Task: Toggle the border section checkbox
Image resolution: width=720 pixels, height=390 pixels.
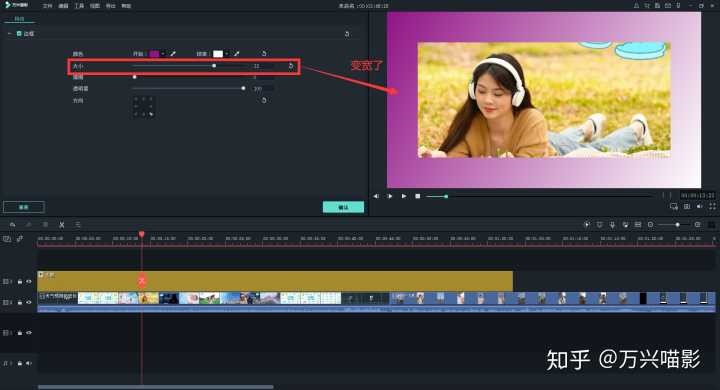Action: point(19,34)
